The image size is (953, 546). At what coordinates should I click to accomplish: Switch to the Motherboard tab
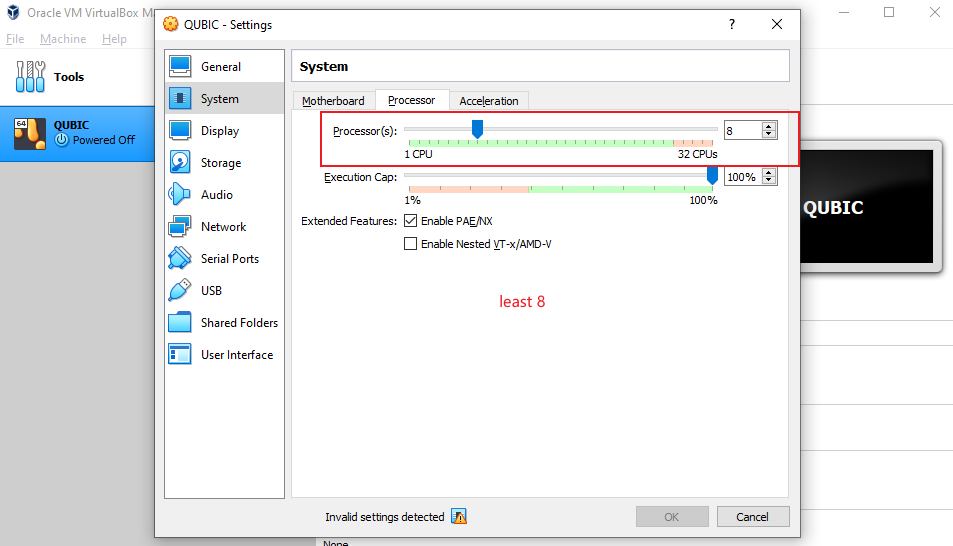[334, 101]
